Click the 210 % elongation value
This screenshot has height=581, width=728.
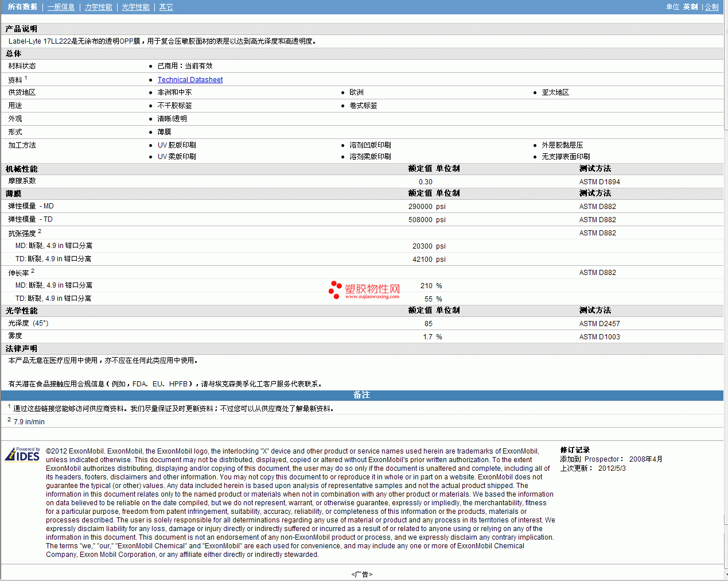pos(431,286)
